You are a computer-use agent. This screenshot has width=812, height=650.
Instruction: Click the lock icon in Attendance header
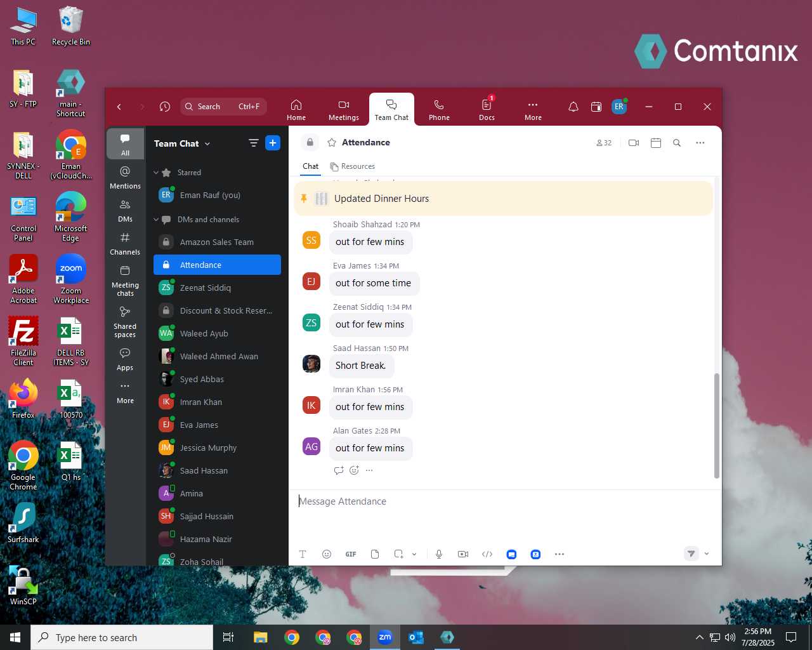pos(310,143)
